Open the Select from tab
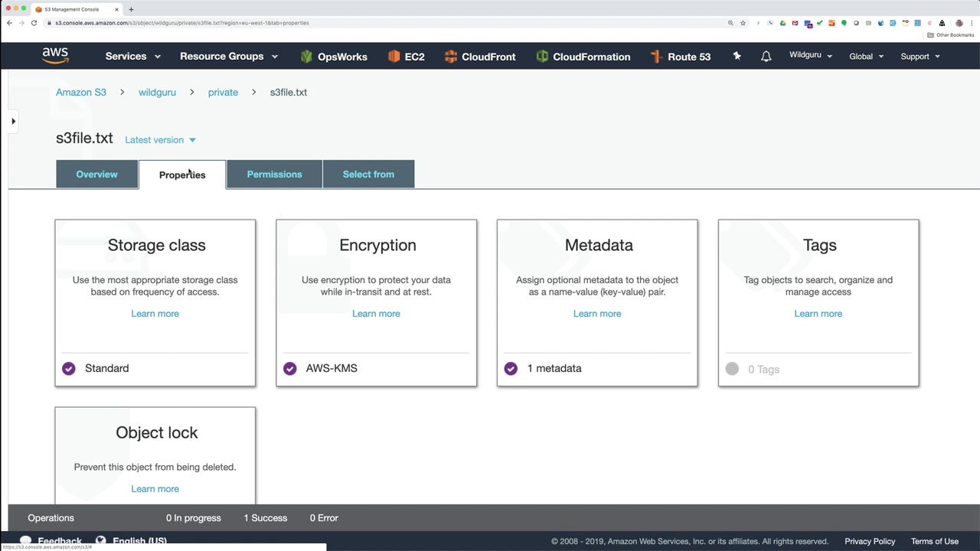Screen dimensions: 980x551 [368, 174]
